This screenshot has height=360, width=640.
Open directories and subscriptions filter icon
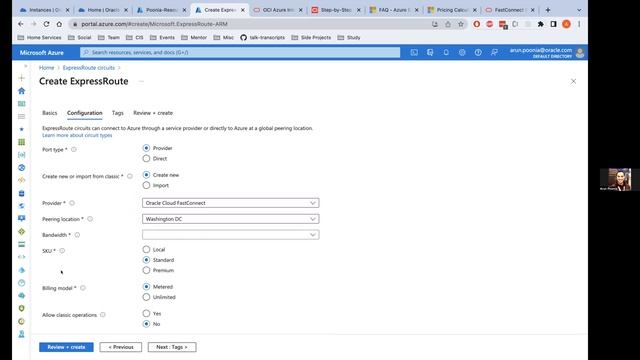pos(430,52)
